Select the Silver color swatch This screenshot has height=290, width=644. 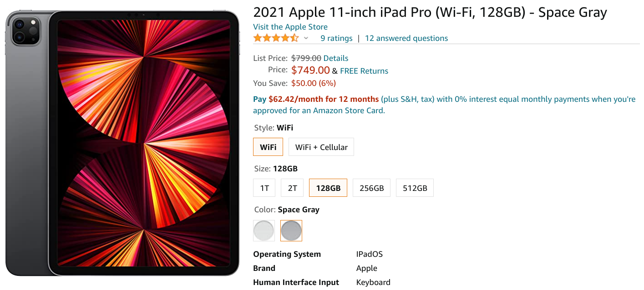tap(264, 230)
